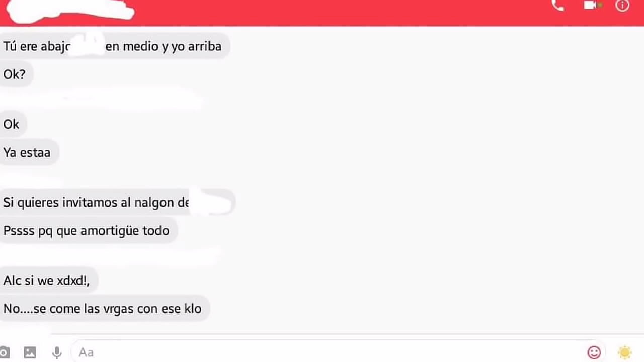Open conversation info icon
The height and width of the screenshot is (362, 644).
tap(622, 6)
